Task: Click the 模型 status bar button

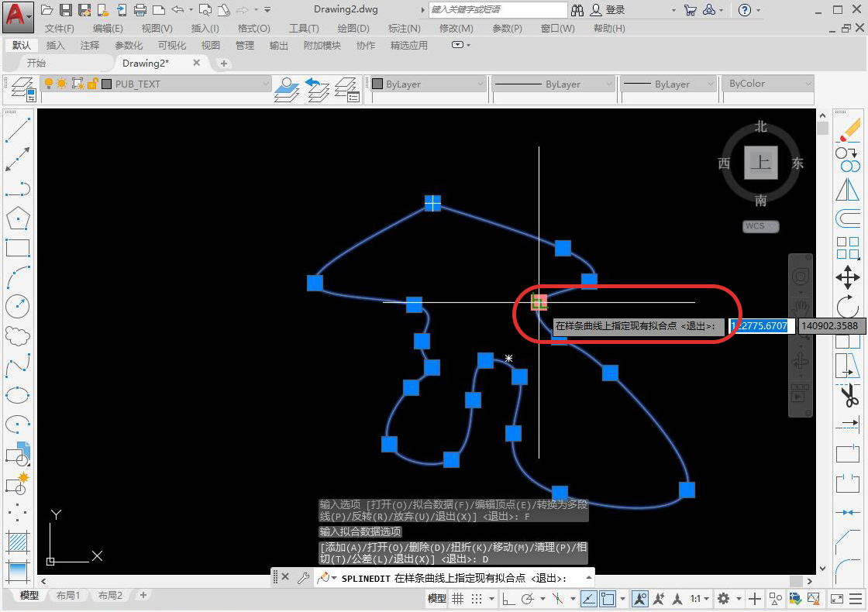Action: point(437,598)
